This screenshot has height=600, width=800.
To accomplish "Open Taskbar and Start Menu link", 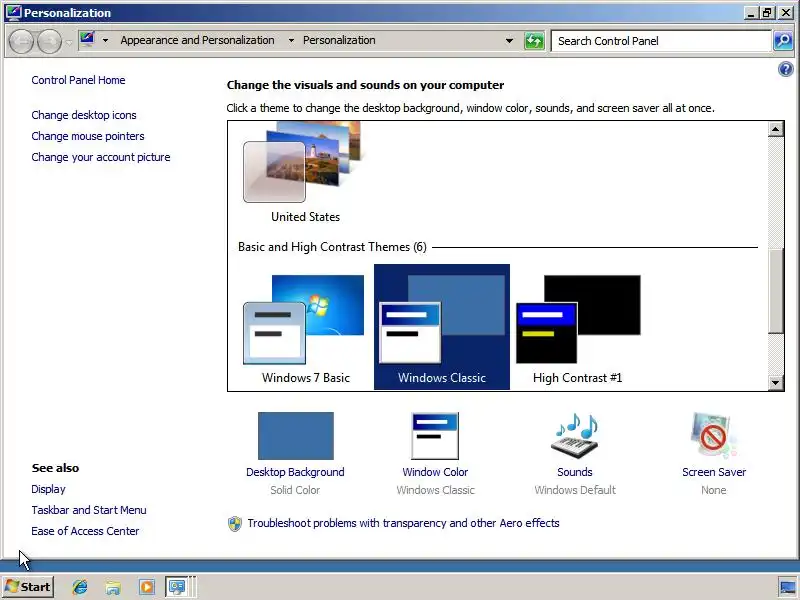I will [89, 510].
